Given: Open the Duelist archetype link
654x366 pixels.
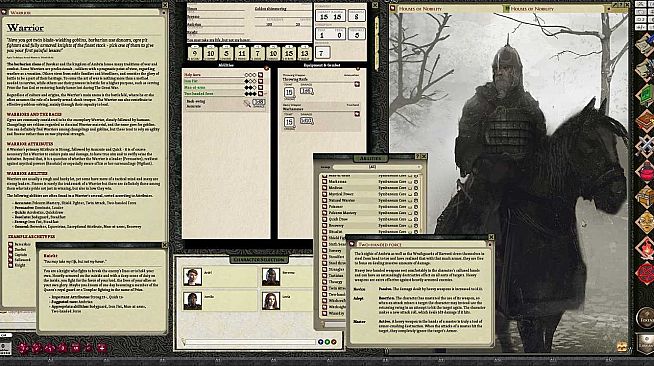Looking at the screenshot, I should click(11, 249).
